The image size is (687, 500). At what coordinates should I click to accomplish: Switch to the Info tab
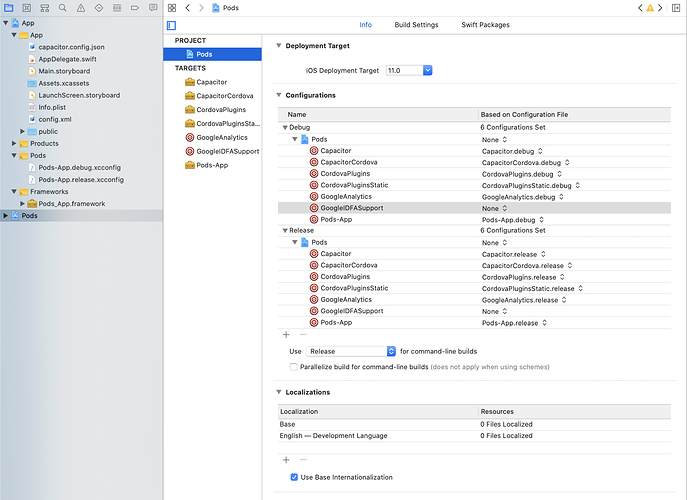[x=365, y=25]
